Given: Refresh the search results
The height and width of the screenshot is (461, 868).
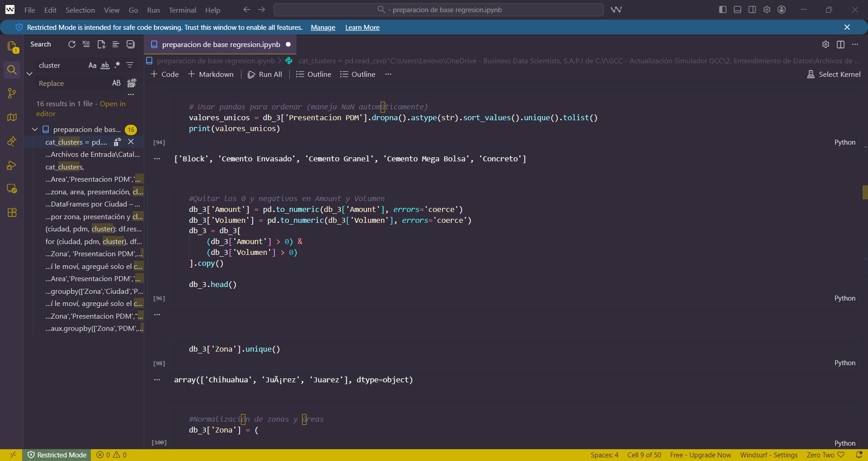Looking at the screenshot, I should (x=72, y=44).
